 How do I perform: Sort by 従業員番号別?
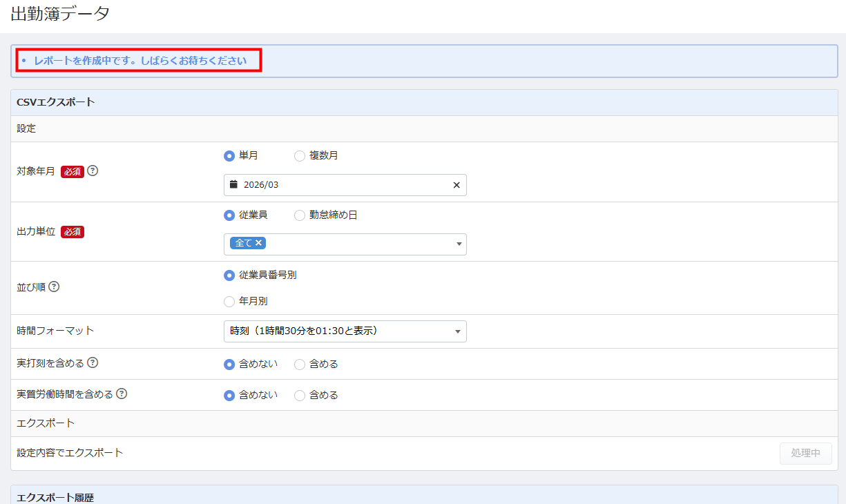click(229, 275)
